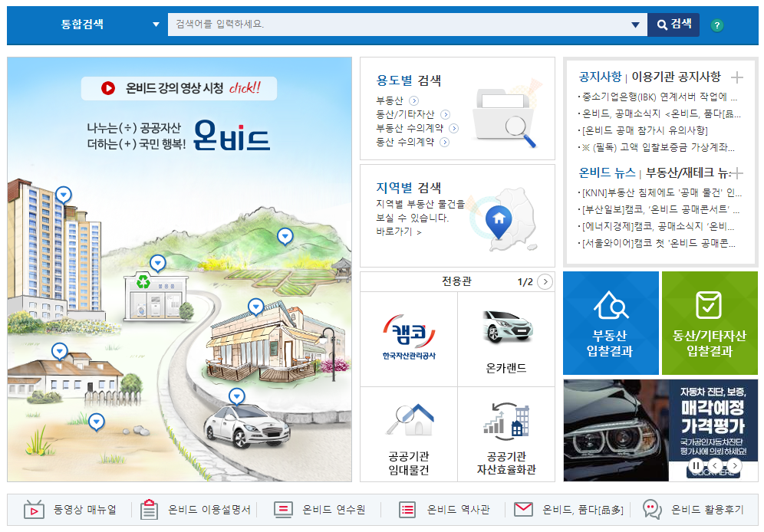
Task: Open the 캠코 한국자산관리공사 logo tile
Action: pyautogui.click(x=409, y=338)
